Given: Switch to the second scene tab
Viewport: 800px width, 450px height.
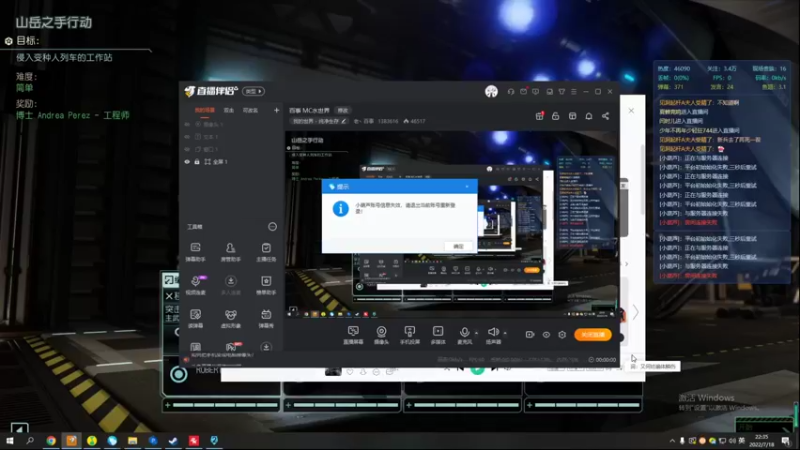Looking at the screenshot, I should click(229, 110).
